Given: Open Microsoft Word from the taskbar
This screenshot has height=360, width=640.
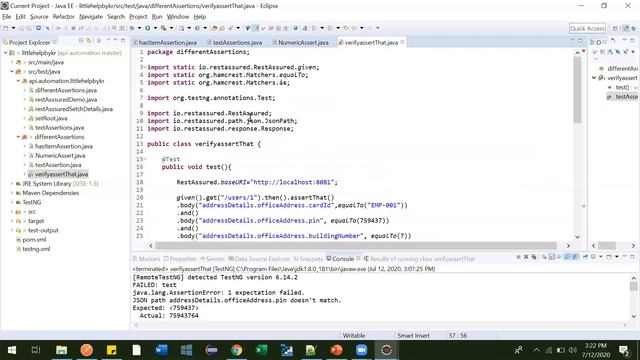Looking at the screenshot, I should pos(161,350).
